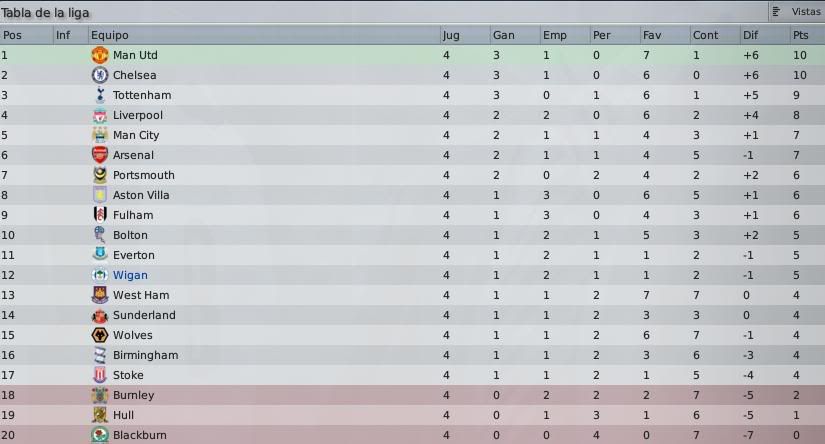Click the Chelsea club badge
Viewport: 825px width, 444px height.
99,75
